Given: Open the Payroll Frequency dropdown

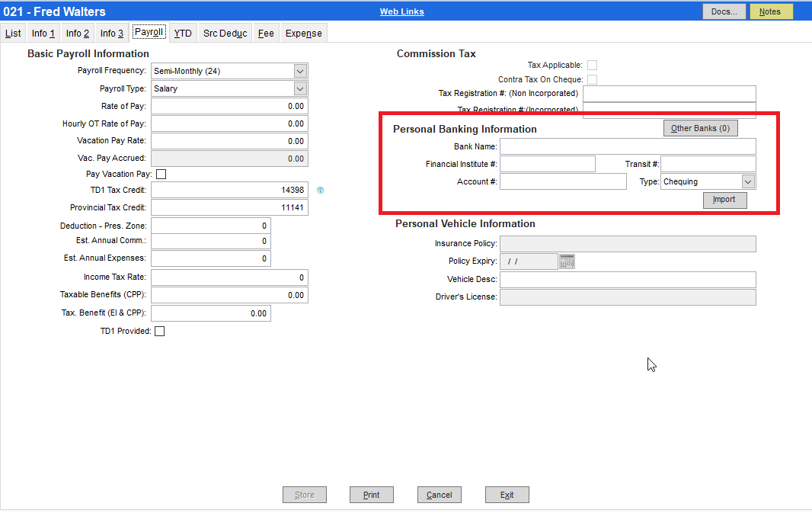Looking at the screenshot, I should tap(299, 70).
